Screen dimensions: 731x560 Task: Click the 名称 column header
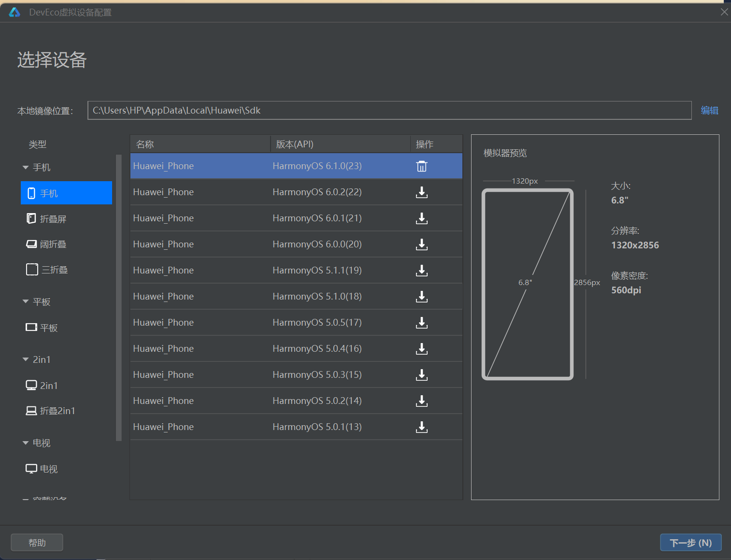point(200,144)
